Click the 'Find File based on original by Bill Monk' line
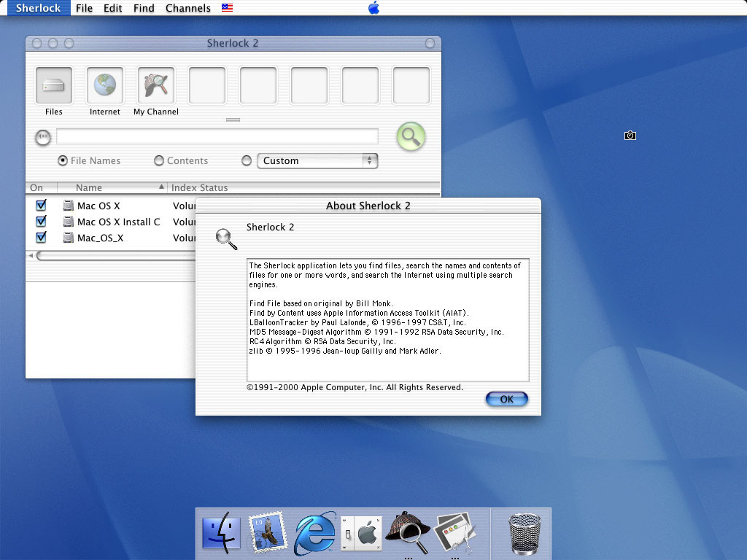 tap(321, 303)
